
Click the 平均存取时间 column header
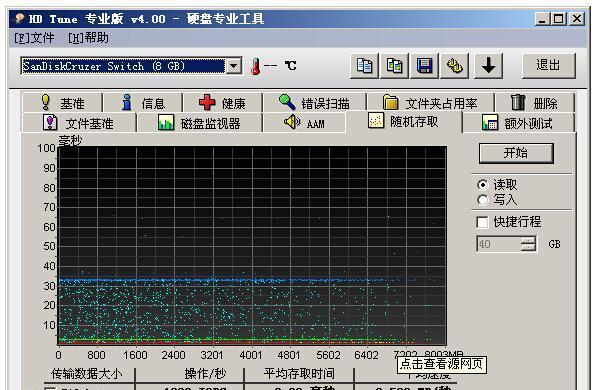[299, 374]
